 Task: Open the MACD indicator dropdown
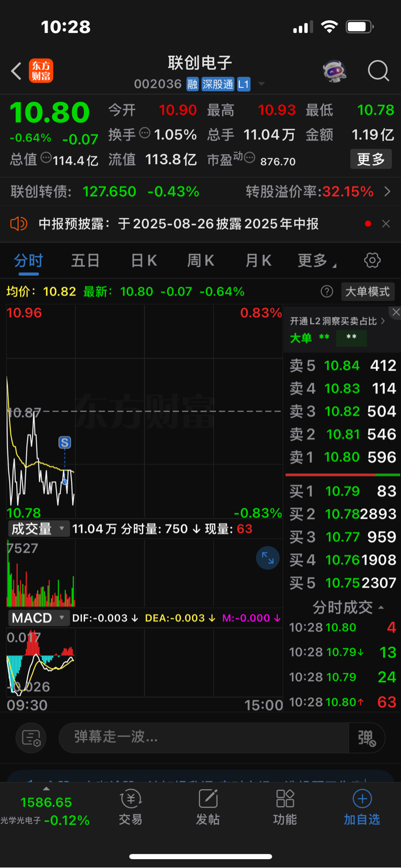point(38,618)
